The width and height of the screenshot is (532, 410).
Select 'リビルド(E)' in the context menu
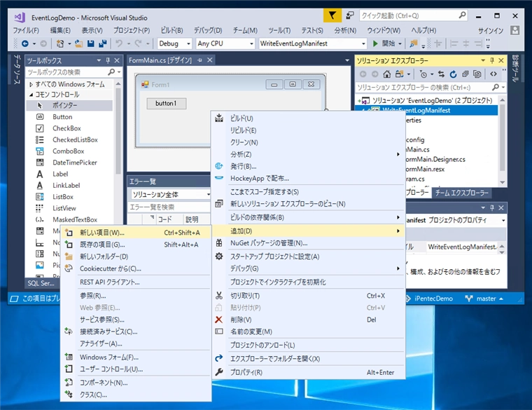point(308,130)
